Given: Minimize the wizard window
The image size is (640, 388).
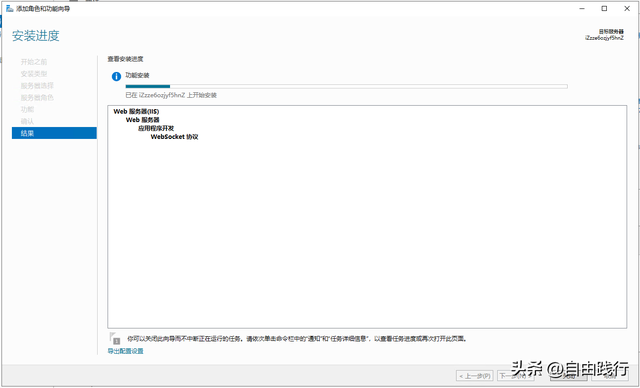Looking at the screenshot, I should 581,9.
